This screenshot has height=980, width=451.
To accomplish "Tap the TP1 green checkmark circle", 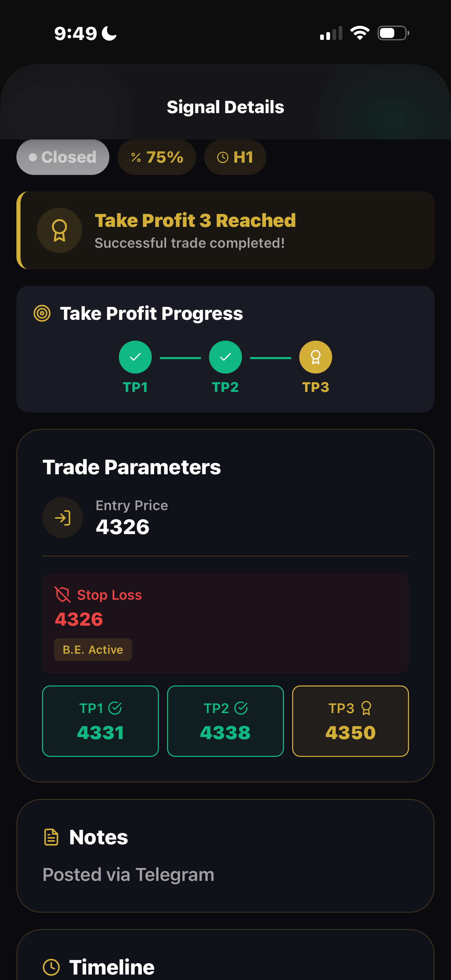I will pyautogui.click(x=135, y=357).
